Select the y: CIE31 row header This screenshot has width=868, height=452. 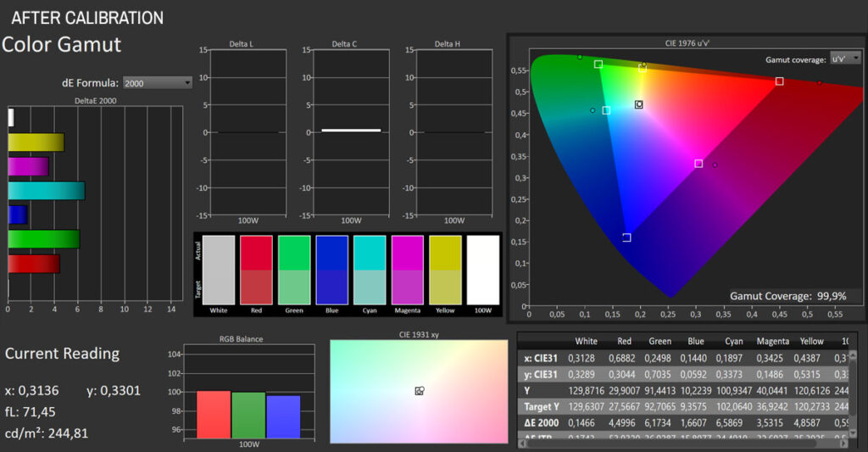tap(541, 375)
